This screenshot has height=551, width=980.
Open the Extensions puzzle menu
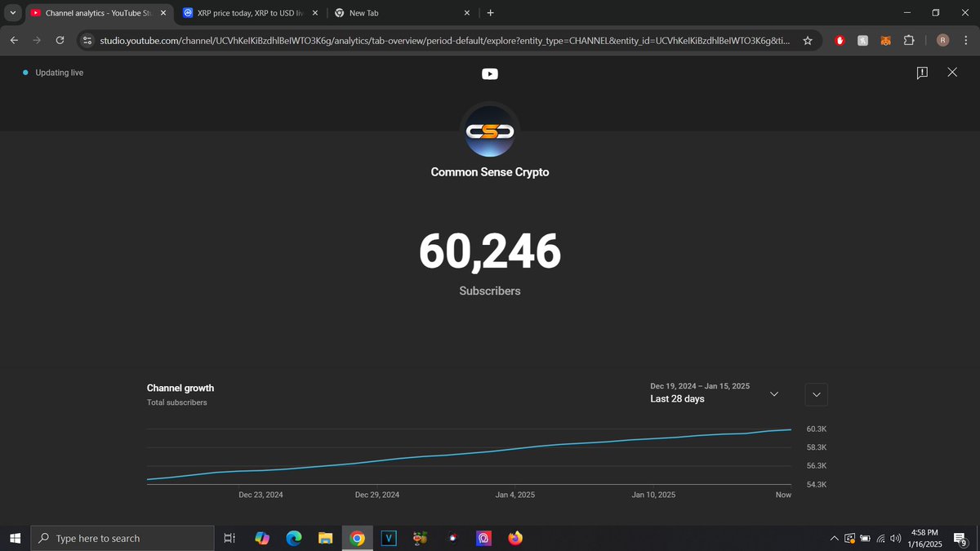[x=909, y=40]
